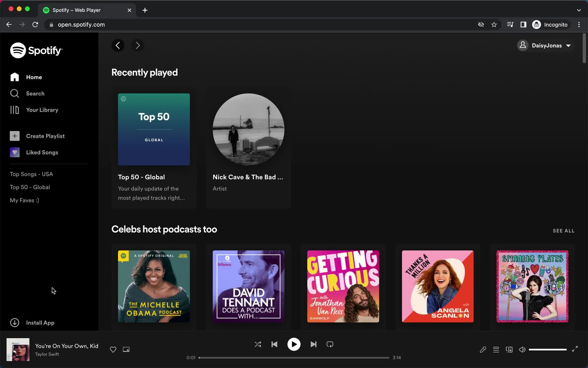The height and width of the screenshot is (368, 588).
Task: Skip to the next track
Action: [x=313, y=344]
